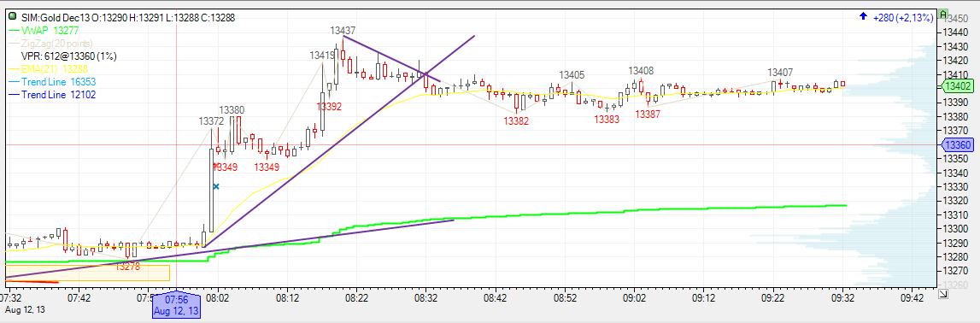Click the 13380 swing high label
The width and height of the screenshot is (980, 323).
(x=232, y=110)
